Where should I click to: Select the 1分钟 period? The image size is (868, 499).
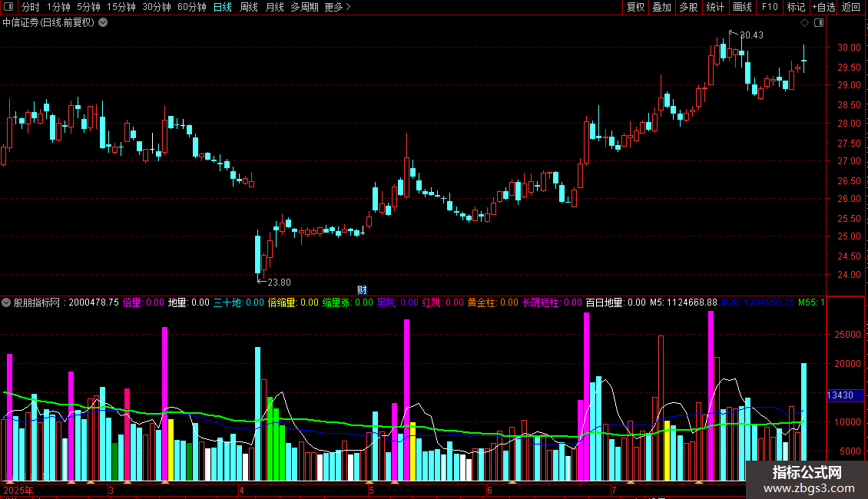[x=58, y=7]
